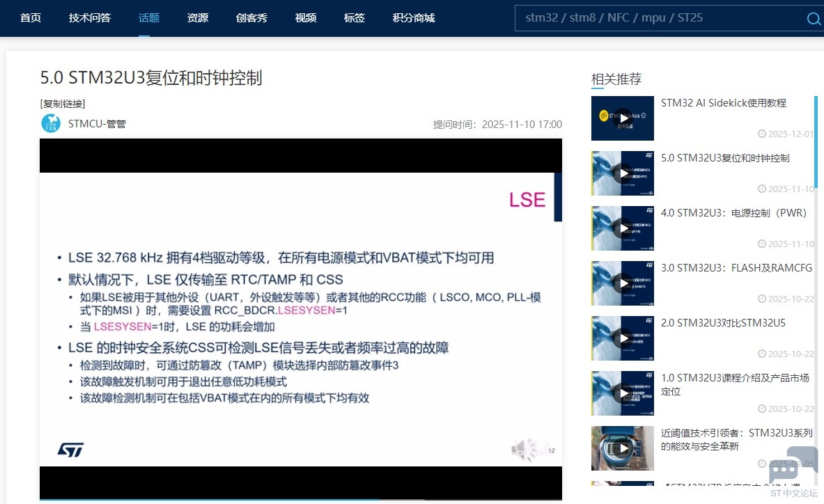This screenshot has width=824, height=504.
Task: Open the 资源 navigation item
Action: click(x=198, y=18)
